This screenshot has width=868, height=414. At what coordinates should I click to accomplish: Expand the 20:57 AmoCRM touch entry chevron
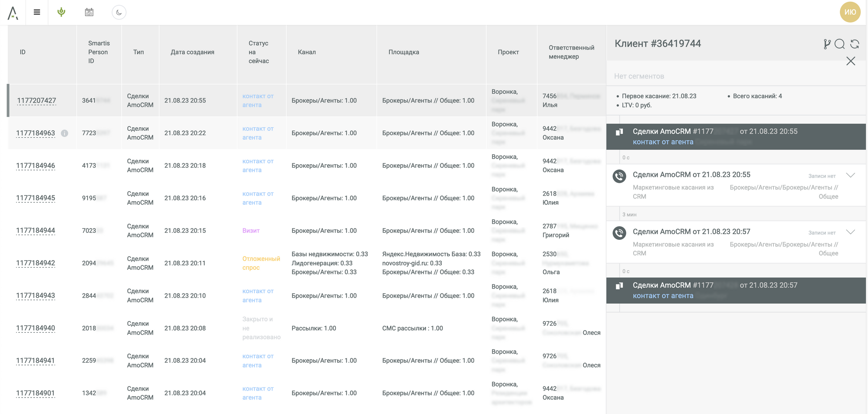click(x=851, y=232)
